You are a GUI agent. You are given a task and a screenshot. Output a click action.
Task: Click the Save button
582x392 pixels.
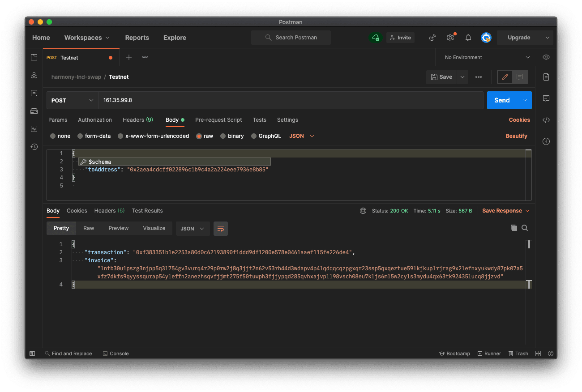(x=441, y=77)
